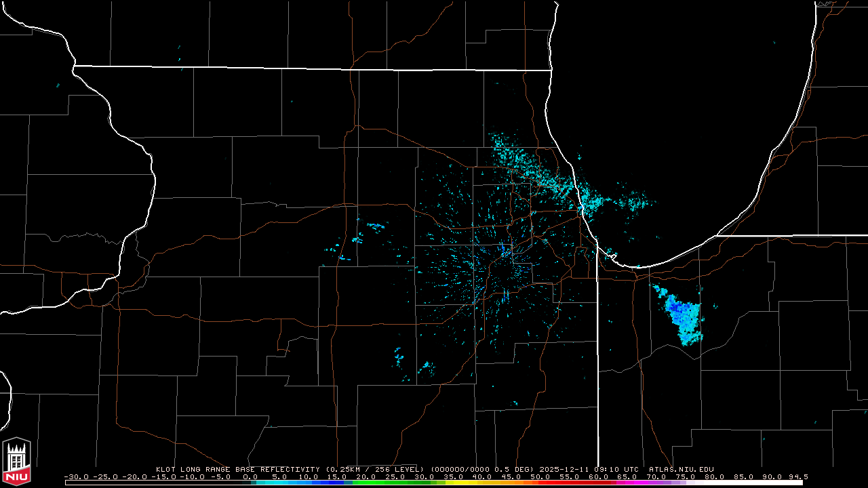Screen dimensions: 868x488
Task: Click the ATLAS.NIU.EDU text
Action: tap(681, 469)
